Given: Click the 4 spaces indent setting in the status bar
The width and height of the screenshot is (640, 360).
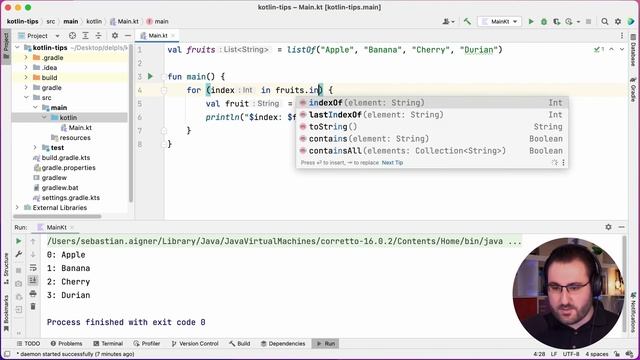Looking at the screenshot, I should click(596, 354).
